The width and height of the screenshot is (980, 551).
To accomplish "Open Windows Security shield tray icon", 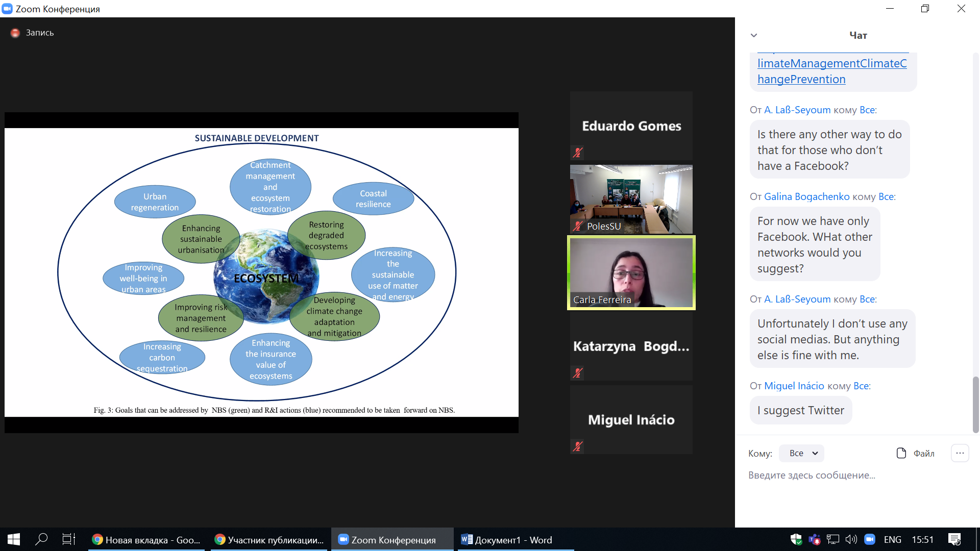I will 796,539.
